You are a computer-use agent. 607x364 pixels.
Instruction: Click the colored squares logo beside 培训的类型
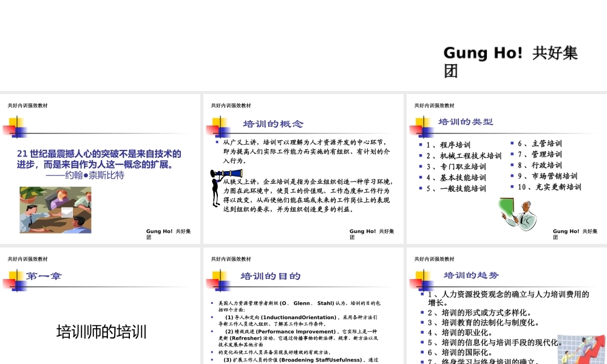422,127
